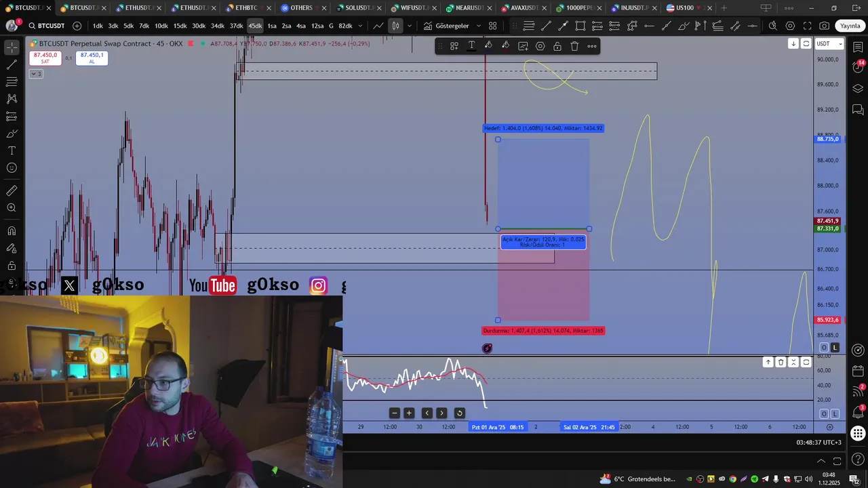868x488 pixels.
Task: Open Windows notification center in taskbar
Action: [x=854, y=479]
